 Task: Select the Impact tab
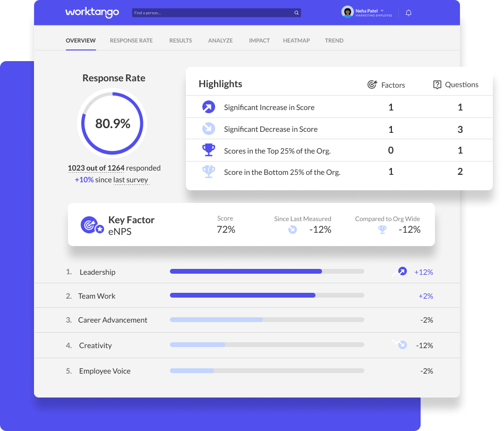(x=259, y=40)
